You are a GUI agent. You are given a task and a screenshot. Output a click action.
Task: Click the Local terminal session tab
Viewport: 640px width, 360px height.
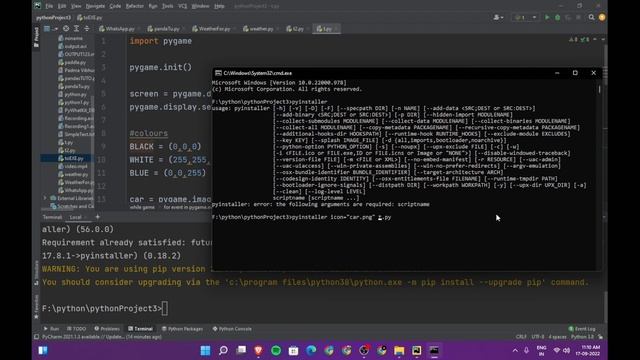point(76,217)
